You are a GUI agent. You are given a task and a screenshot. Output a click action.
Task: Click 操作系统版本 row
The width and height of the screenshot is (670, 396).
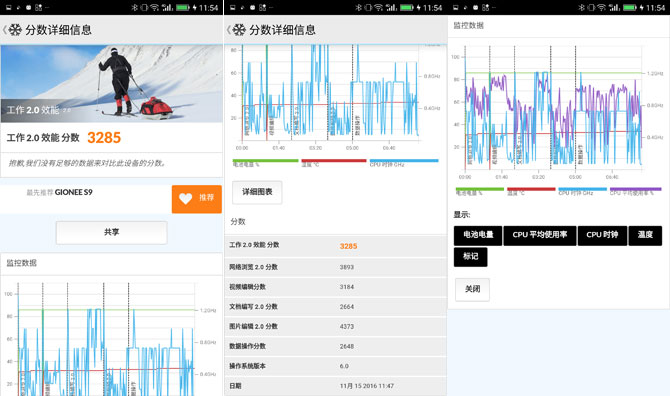(x=335, y=366)
